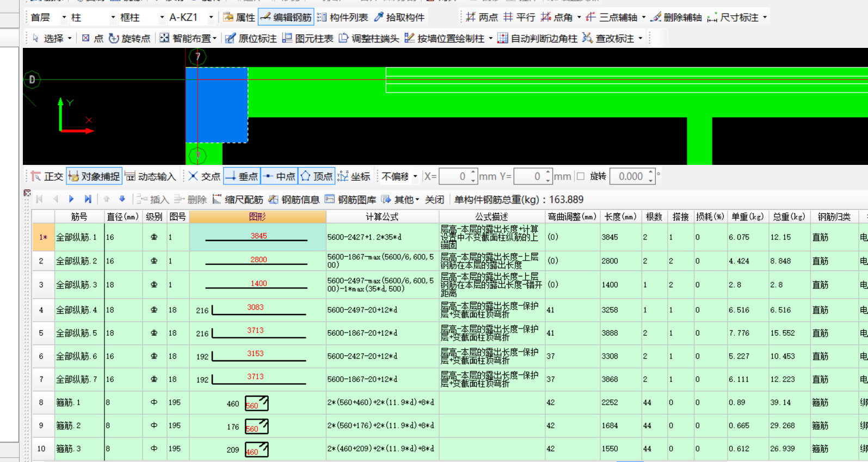The height and width of the screenshot is (462, 868).
Task: Click 调整柱端头 adjust column end
Action: (x=369, y=38)
